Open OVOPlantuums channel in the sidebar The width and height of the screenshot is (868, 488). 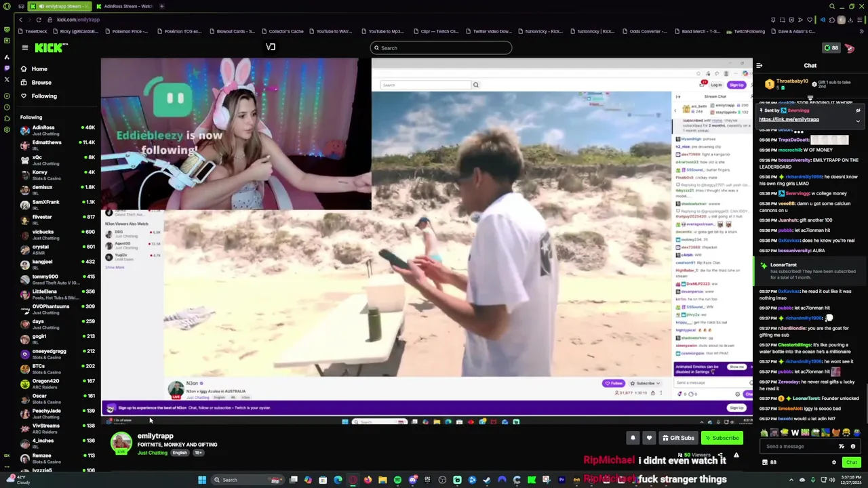point(58,310)
